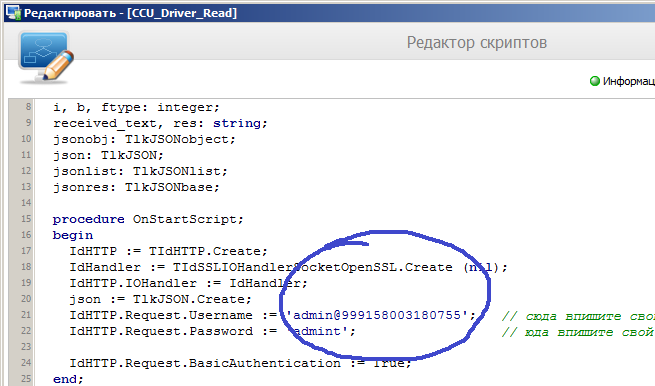This screenshot has width=655, height=386.
Task: Click line number 15 in the gutter
Action: 26,218
